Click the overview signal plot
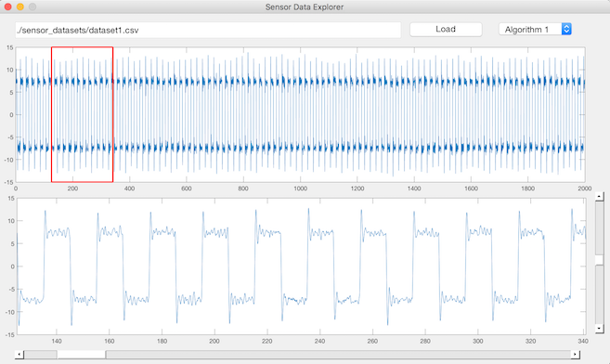The image size is (610, 364). coord(300,115)
